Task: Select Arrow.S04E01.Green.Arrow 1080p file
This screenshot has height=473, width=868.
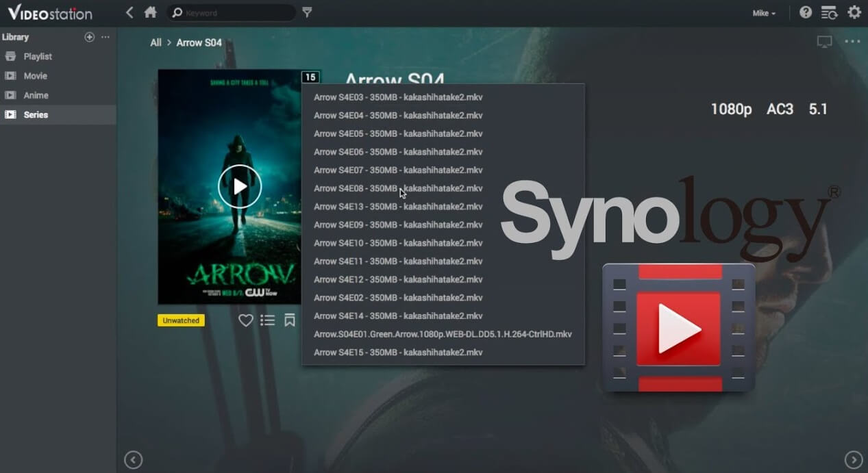Action: pos(443,334)
